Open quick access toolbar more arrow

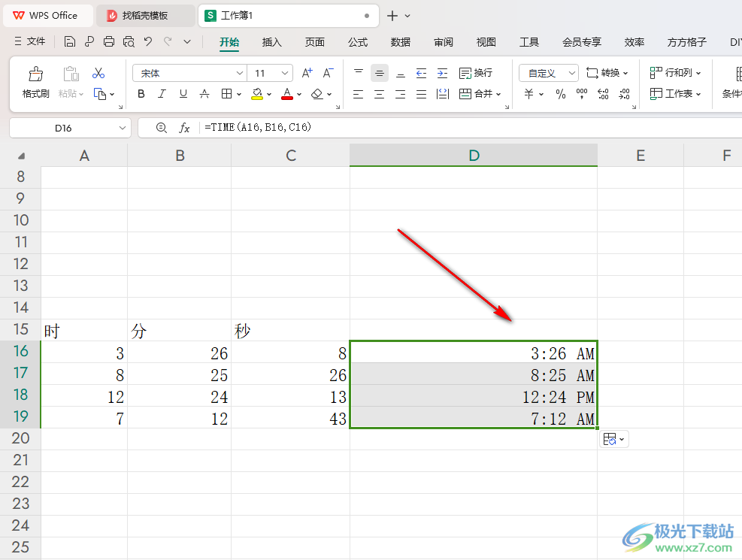point(187,42)
